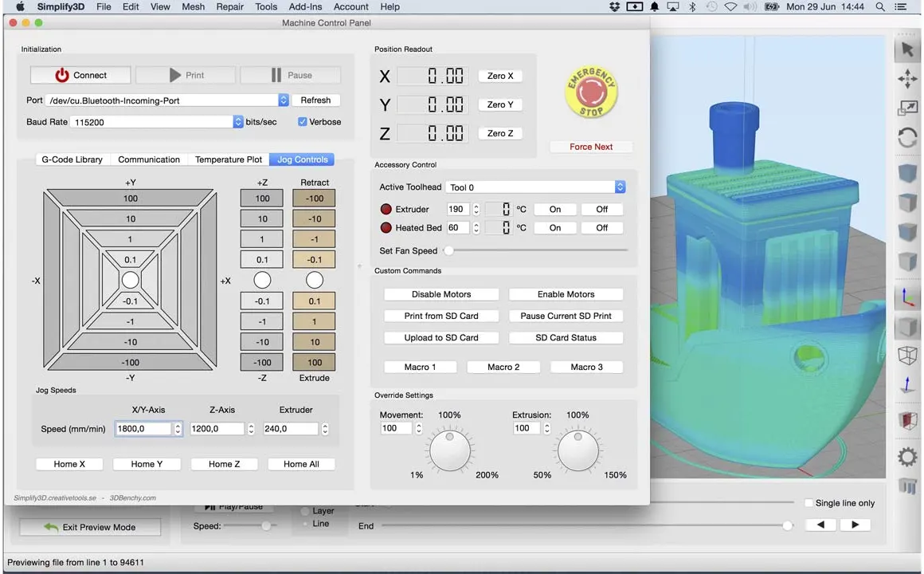Enable the wireframe cube view

[x=907, y=355]
